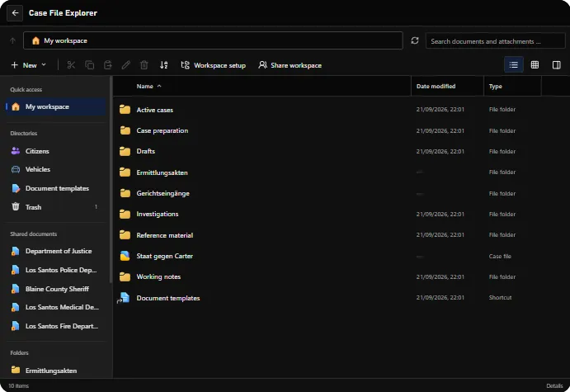570x392 pixels.
Task: Click the Active cases folder icon
Action: coord(125,110)
